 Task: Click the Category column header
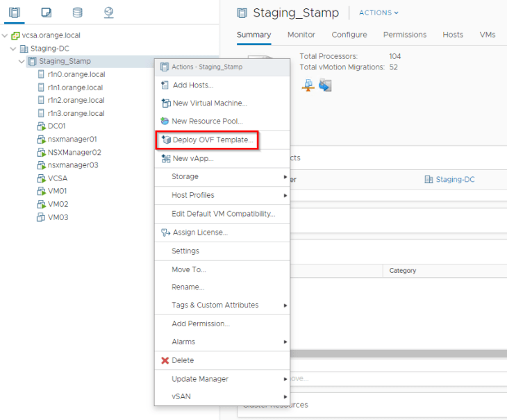pyautogui.click(x=403, y=271)
